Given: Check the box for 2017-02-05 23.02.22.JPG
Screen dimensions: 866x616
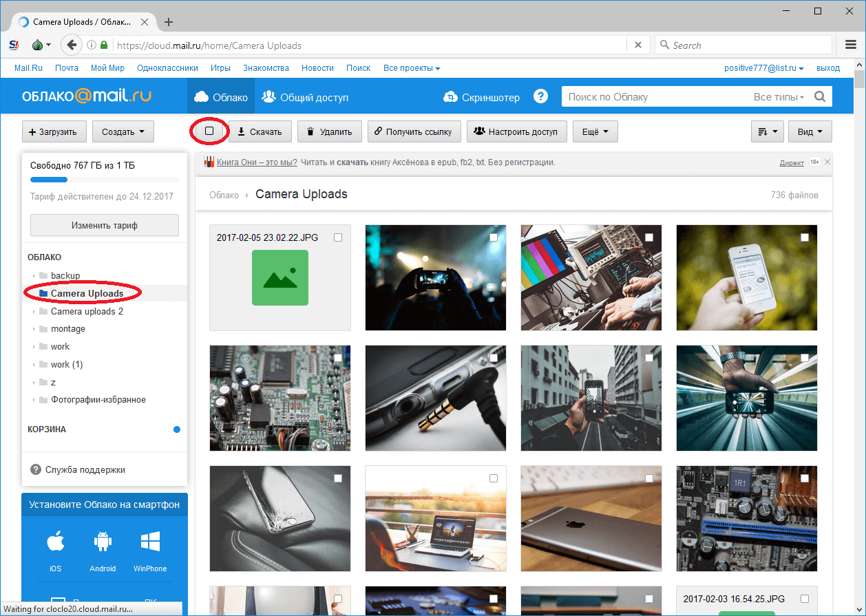Looking at the screenshot, I should tap(337, 237).
